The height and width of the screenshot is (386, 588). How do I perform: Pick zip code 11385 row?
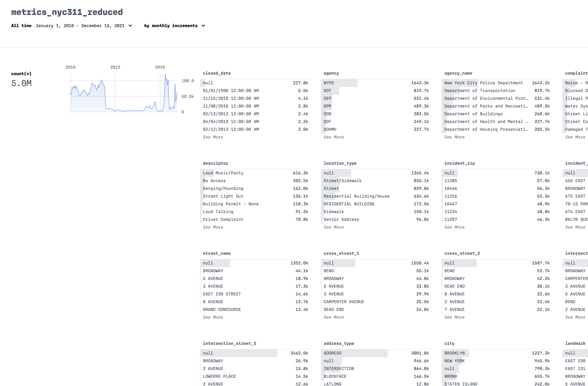497,181
